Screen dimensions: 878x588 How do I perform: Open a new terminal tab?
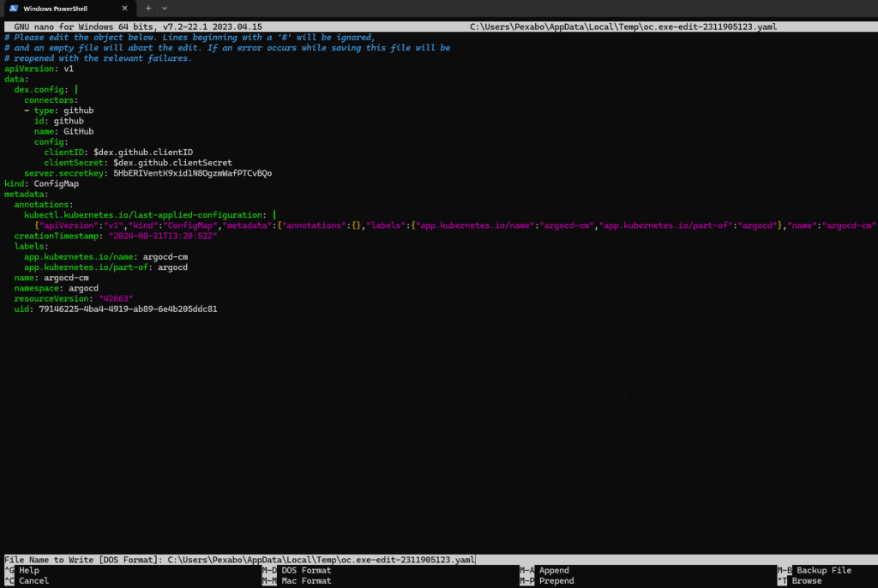coord(147,9)
